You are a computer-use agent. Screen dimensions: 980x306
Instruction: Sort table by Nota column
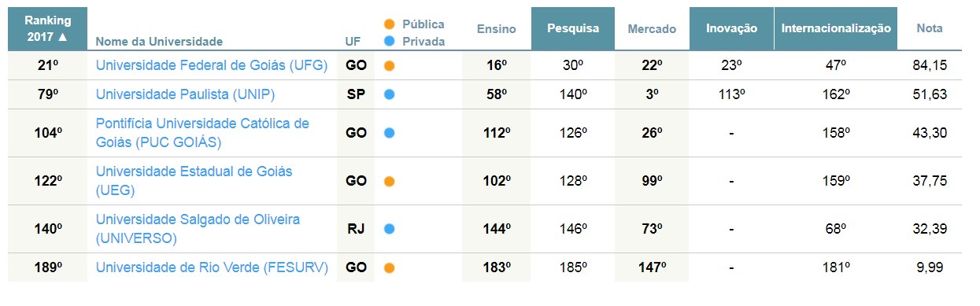pyautogui.click(x=930, y=28)
